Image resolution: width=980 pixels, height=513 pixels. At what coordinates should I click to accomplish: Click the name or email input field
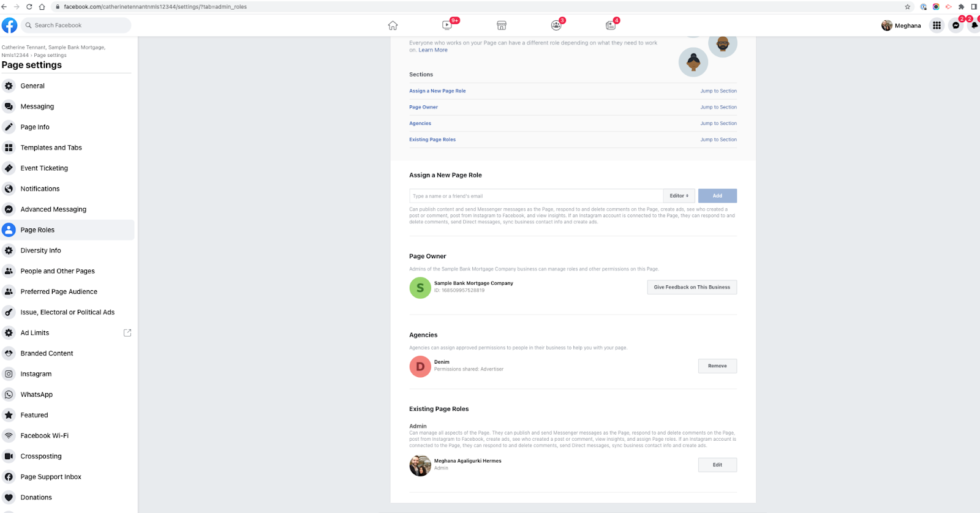pos(536,196)
